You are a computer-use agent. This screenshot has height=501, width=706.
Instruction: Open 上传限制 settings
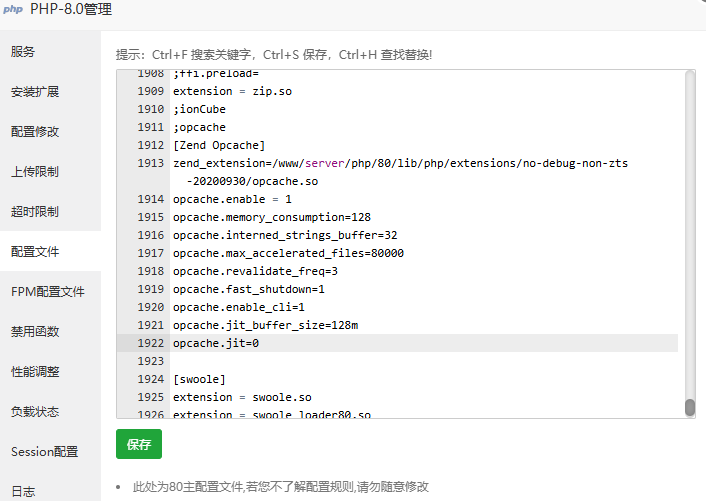pyautogui.click(x=35, y=171)
